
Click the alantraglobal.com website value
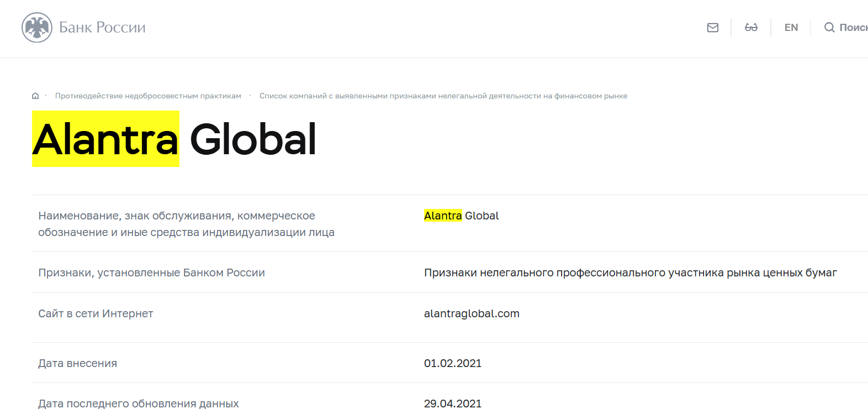pyautogui.click(x=472, y=313)
